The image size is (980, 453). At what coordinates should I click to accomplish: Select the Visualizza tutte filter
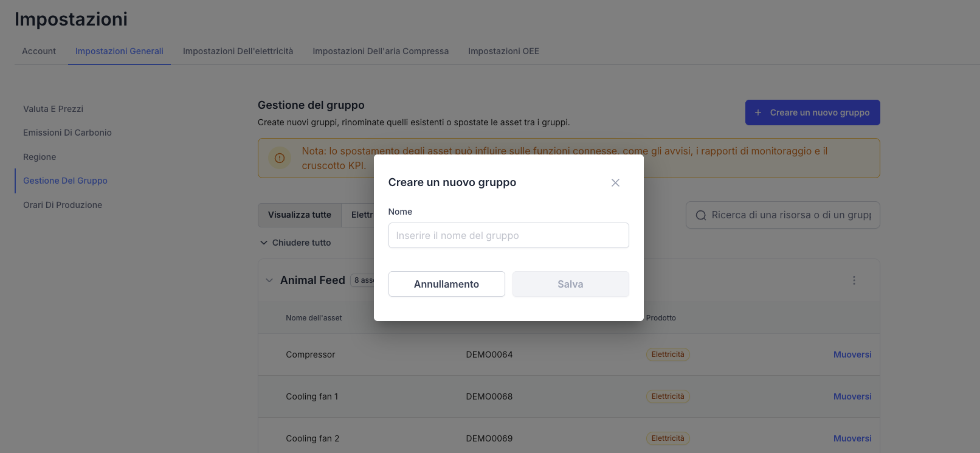coord(300,215)
